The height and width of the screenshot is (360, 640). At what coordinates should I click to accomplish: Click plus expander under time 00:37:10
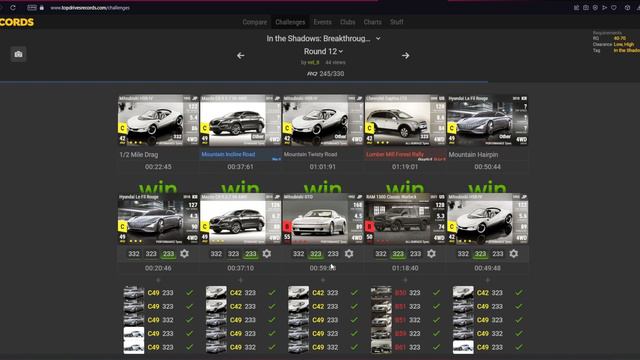(x=240, y=280)
